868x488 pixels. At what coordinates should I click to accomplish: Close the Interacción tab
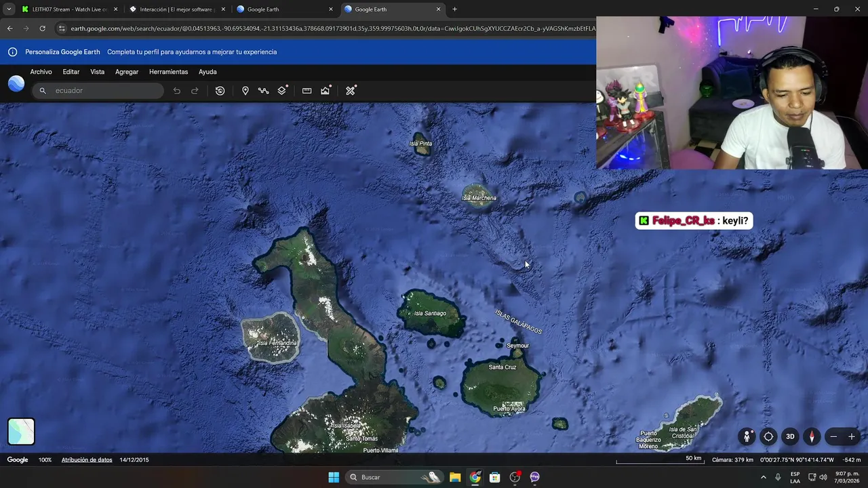[x=223, y=9]
